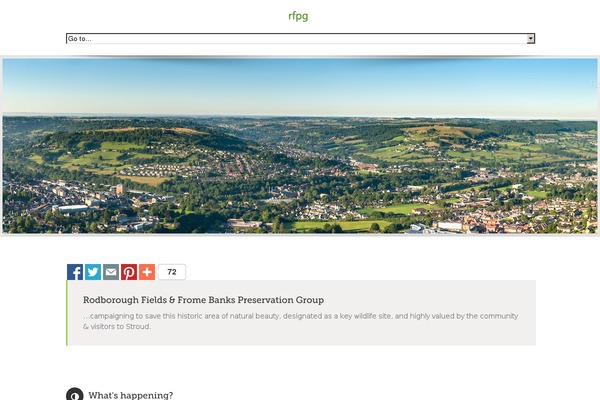Open the rfpg site title link
The image size is (600, 400).
[298, 15]
